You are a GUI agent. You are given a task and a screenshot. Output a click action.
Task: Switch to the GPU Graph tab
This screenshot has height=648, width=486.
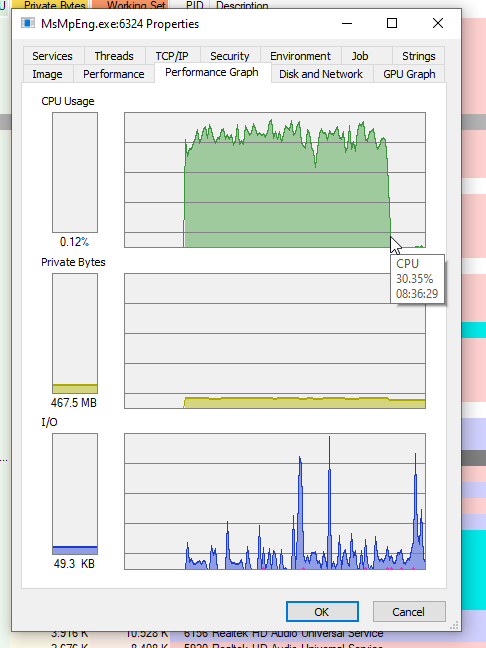409,74
